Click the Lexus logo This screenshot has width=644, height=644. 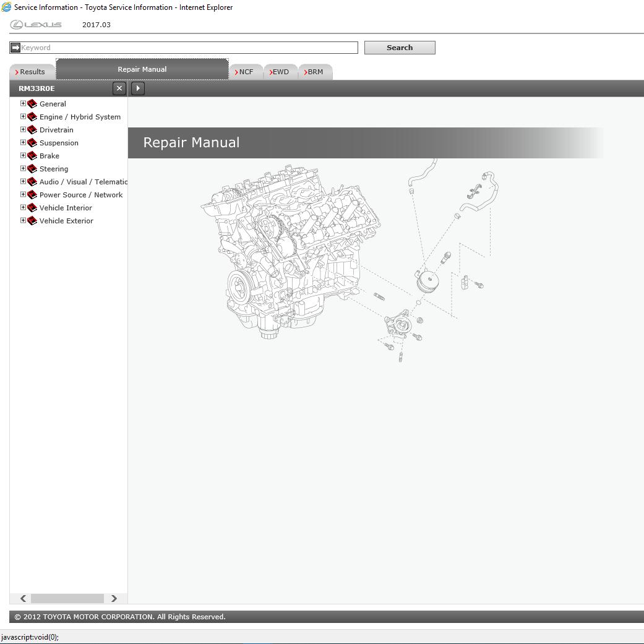pos(36,25)
